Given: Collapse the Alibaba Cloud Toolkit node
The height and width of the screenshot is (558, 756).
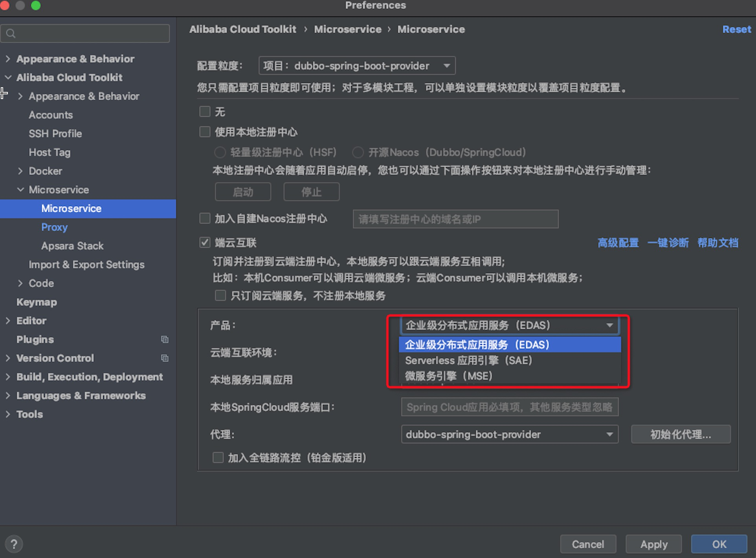Looking at the screenshot, I should coord(8,77).
